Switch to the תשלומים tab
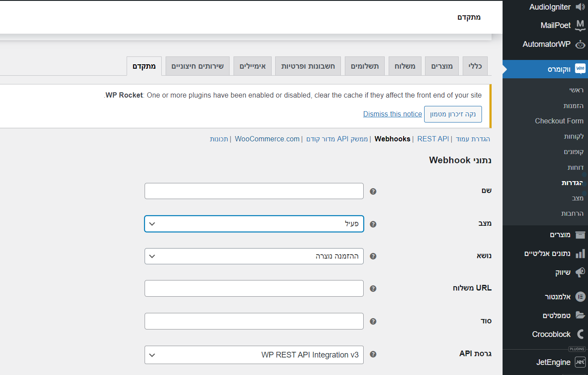The image size is (588, 375). [x=365, y=66]
